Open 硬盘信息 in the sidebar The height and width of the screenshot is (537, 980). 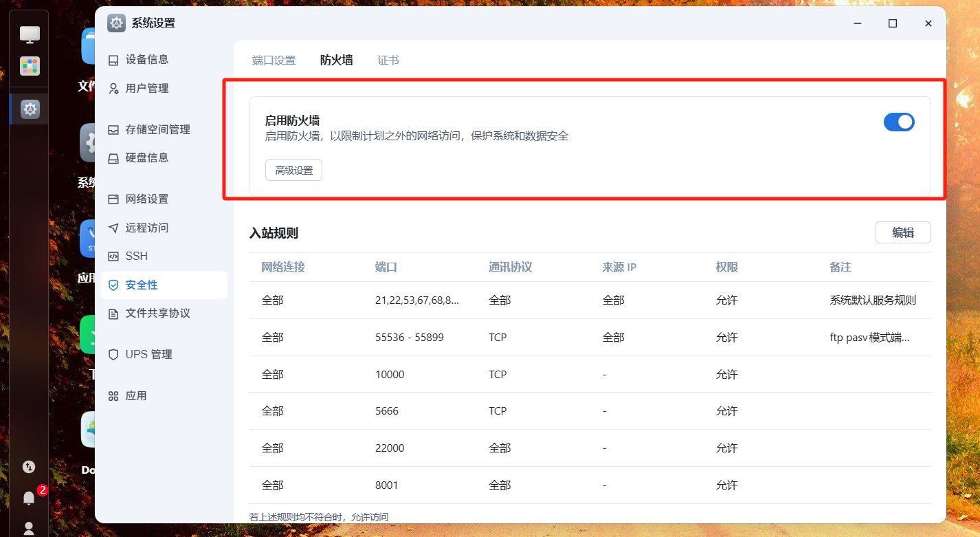coord(164,158)
